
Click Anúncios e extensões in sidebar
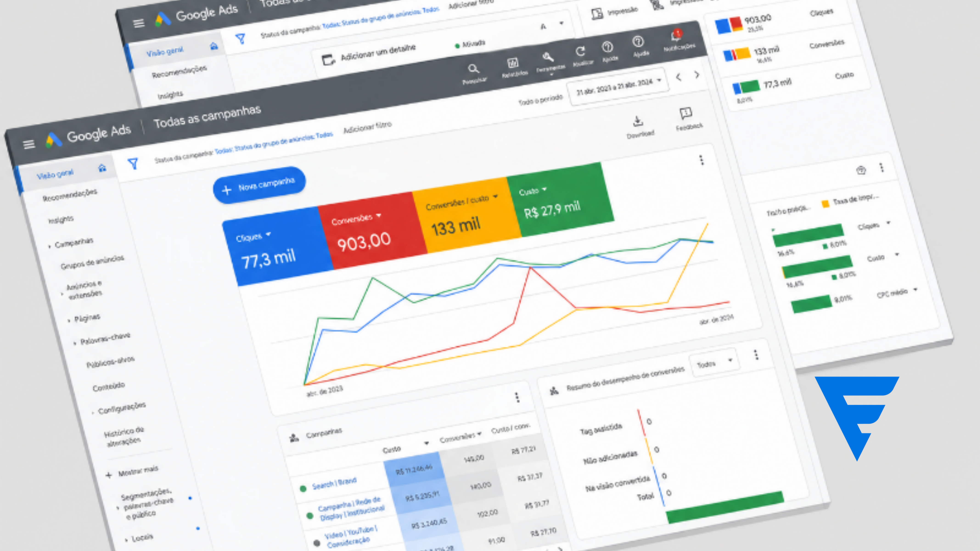(84, 290)
